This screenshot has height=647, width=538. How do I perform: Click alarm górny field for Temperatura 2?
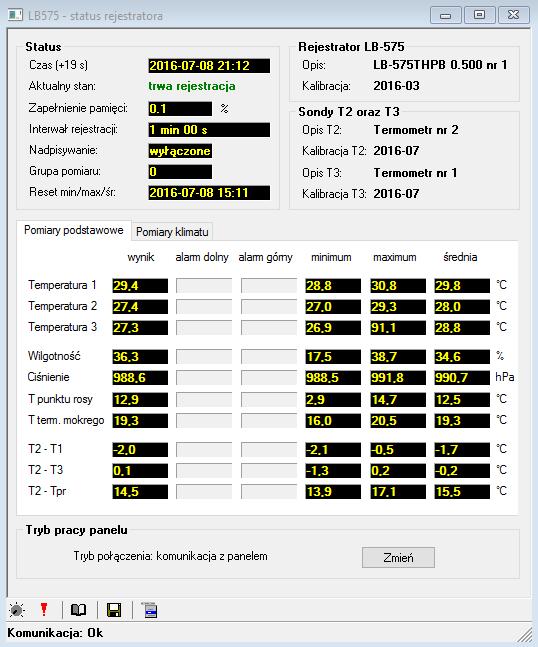coord(269,307)
